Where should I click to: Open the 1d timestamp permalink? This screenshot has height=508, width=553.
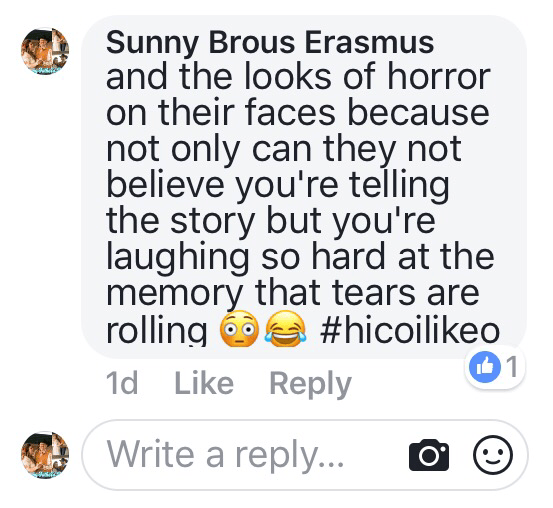(x=122, y=383)
